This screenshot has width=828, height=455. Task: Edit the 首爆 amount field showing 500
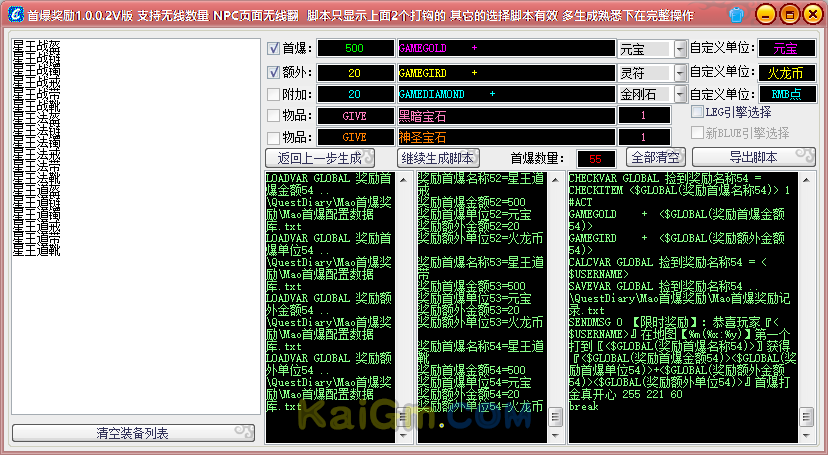(x=355, y=49)
